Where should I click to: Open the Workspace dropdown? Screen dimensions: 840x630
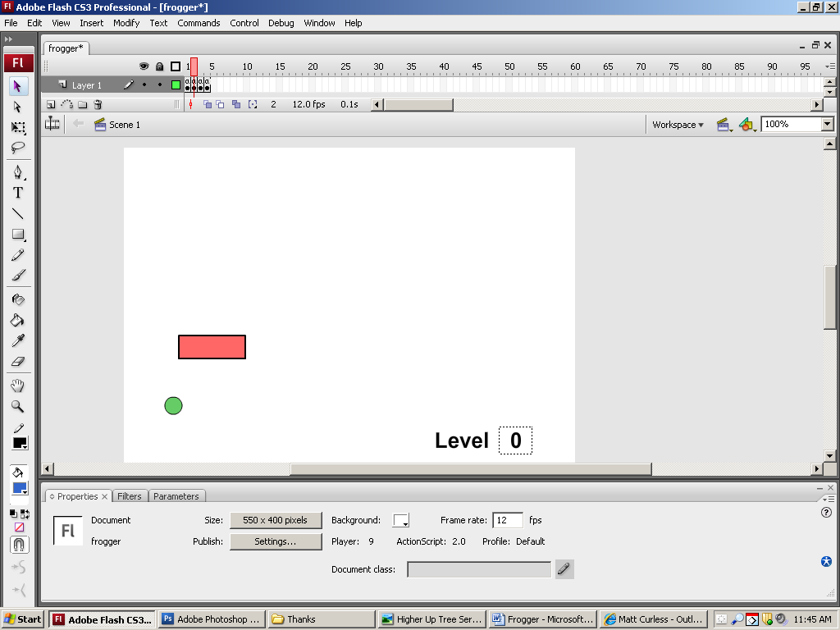tap(678, 125)
